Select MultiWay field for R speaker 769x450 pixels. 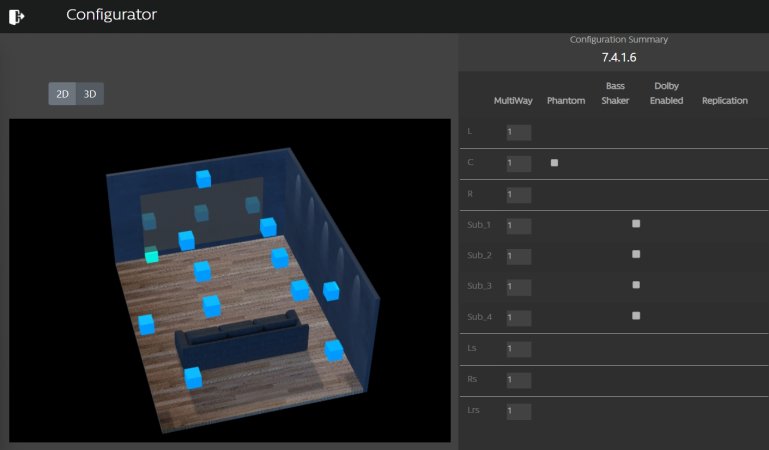coord(518,194)
